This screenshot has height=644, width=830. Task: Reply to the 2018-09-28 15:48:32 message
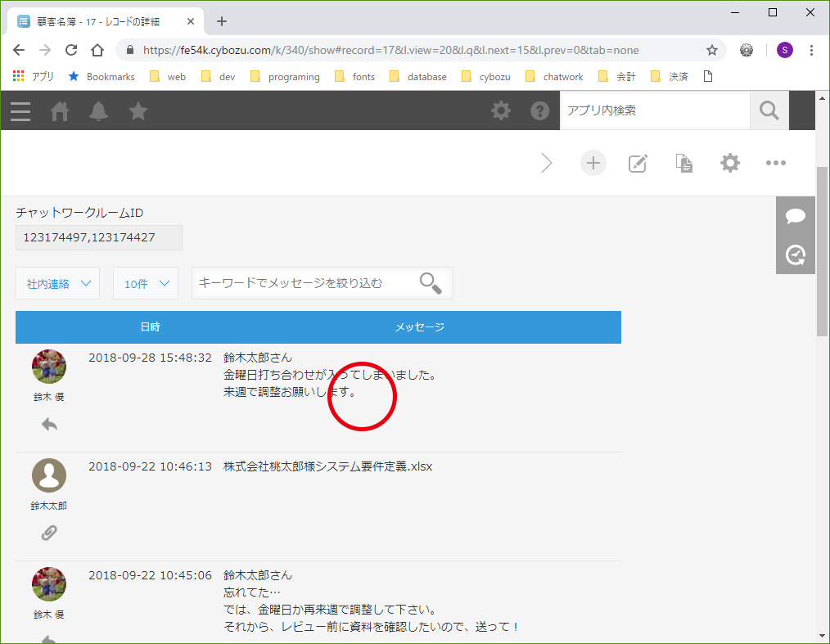49,425
